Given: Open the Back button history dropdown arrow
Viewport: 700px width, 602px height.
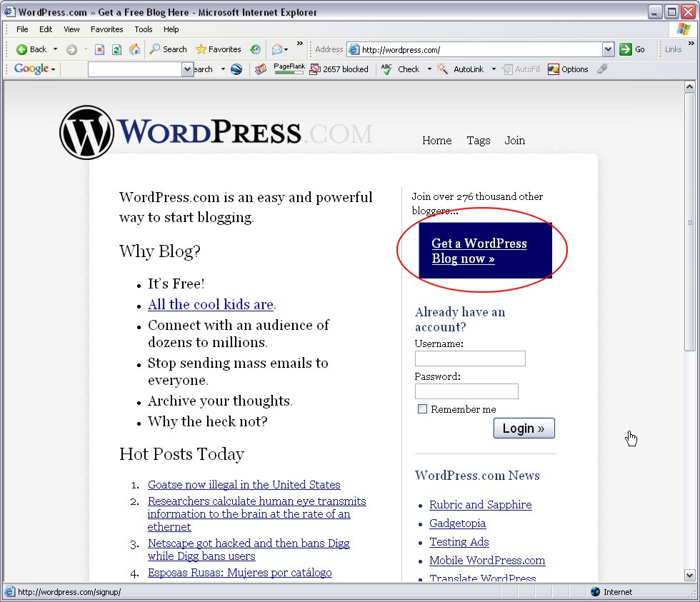Looking at the screenshot, I should [x=56, y=49].
